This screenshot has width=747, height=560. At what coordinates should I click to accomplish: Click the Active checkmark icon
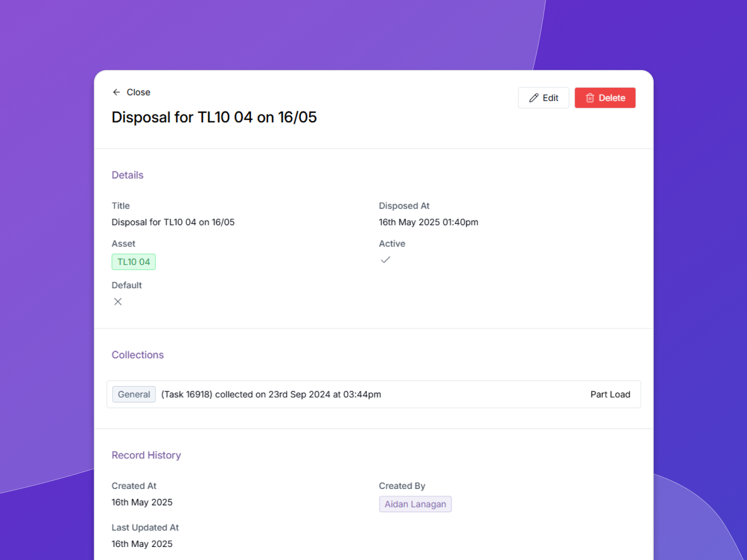point(385,260)
